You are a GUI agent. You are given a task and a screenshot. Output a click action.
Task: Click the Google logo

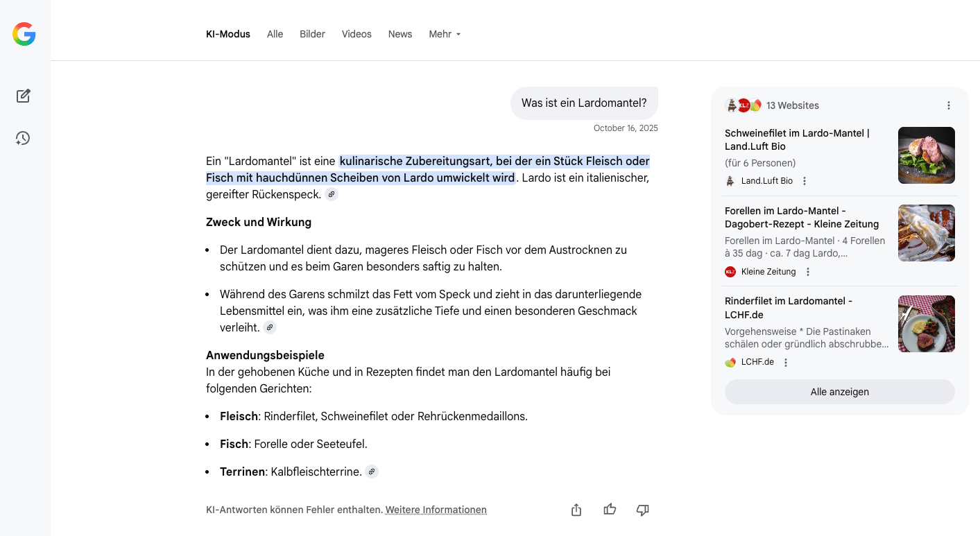24,34
